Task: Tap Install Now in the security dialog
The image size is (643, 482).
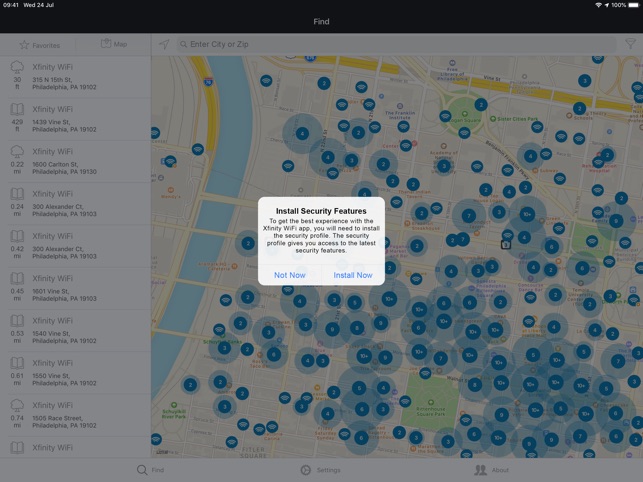Action: pos(352,275)
